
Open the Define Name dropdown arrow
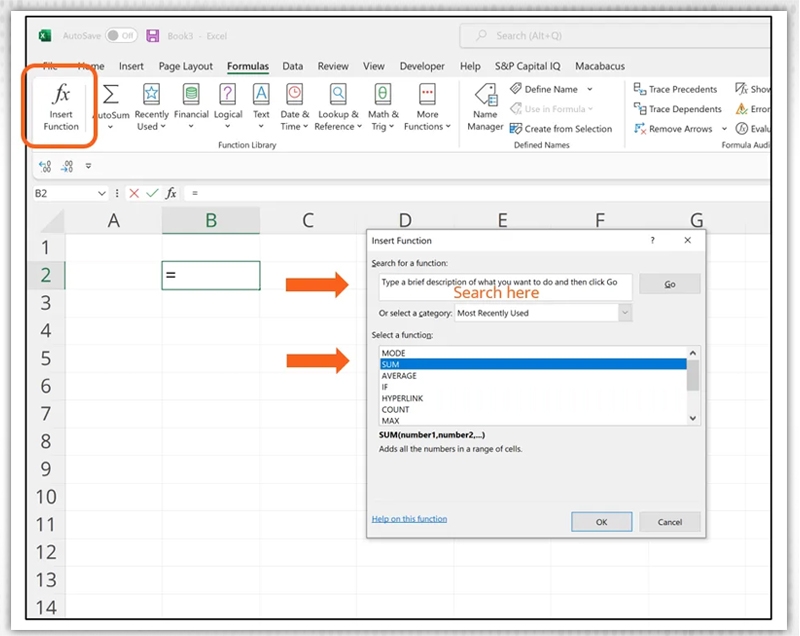tap(588, 89)
